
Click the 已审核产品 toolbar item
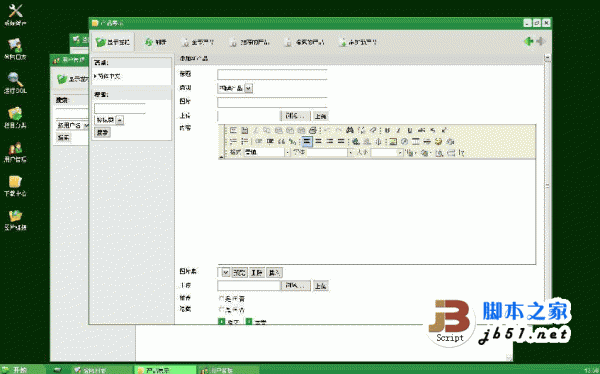click(x=249, y=42)
